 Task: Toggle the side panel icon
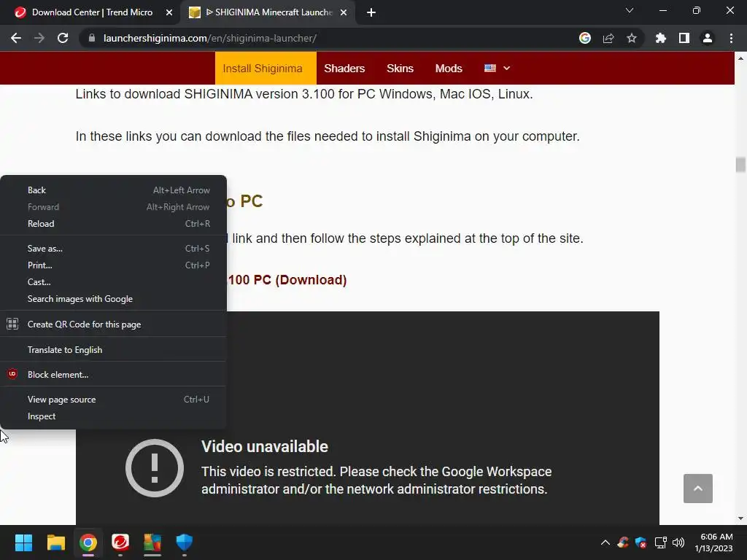pos(684,38)
